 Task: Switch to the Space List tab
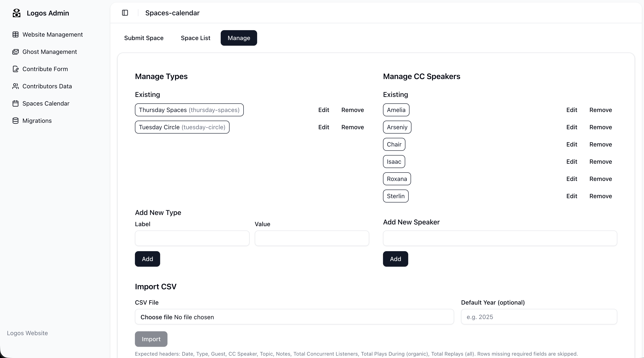[195, 38]
